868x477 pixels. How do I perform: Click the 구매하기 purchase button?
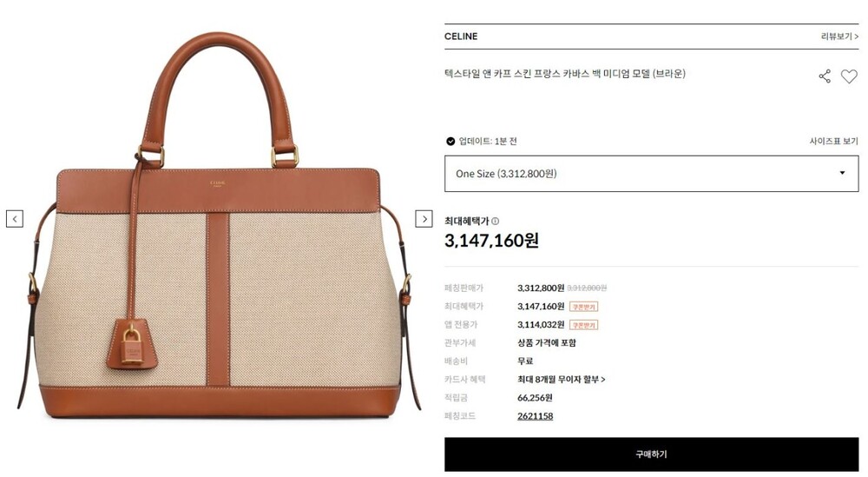652,454
